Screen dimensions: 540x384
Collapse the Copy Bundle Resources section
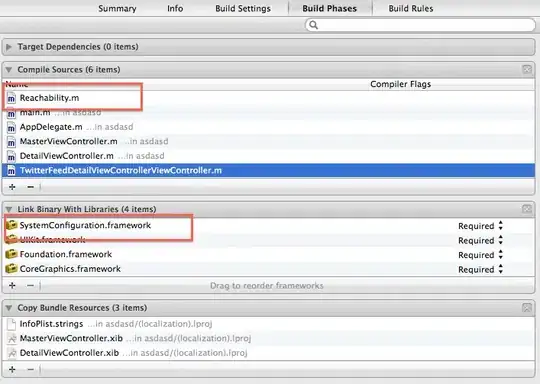(x=9, y=308)
